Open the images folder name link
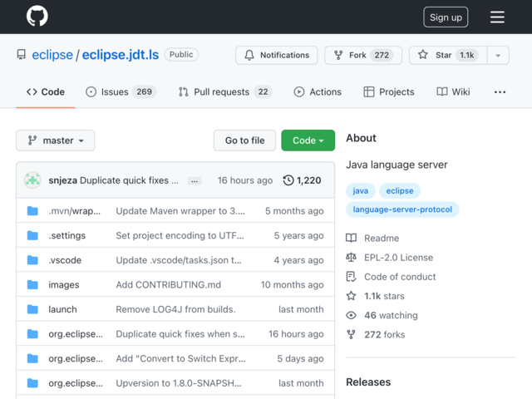532x399 pixels. (x=64, y=284)
